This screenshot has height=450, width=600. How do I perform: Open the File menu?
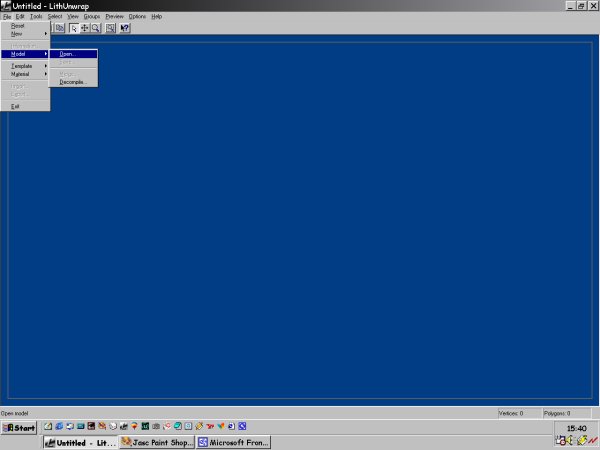(x=7, y=16)
